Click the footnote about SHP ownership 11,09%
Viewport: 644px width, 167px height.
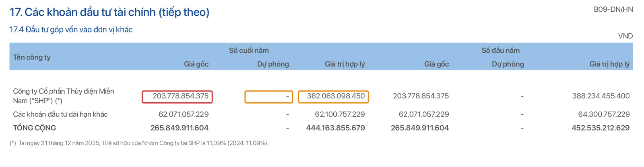point(139,143)
